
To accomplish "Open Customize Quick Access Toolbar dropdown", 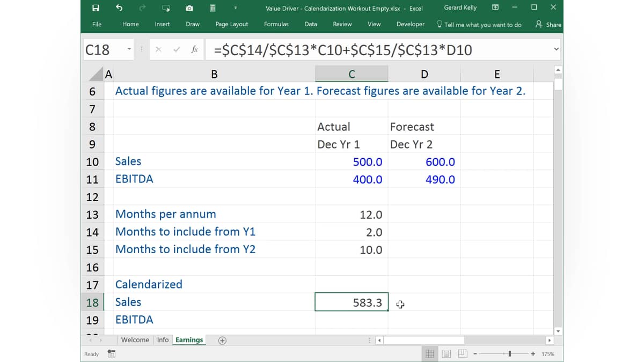I will click(236, 8).
